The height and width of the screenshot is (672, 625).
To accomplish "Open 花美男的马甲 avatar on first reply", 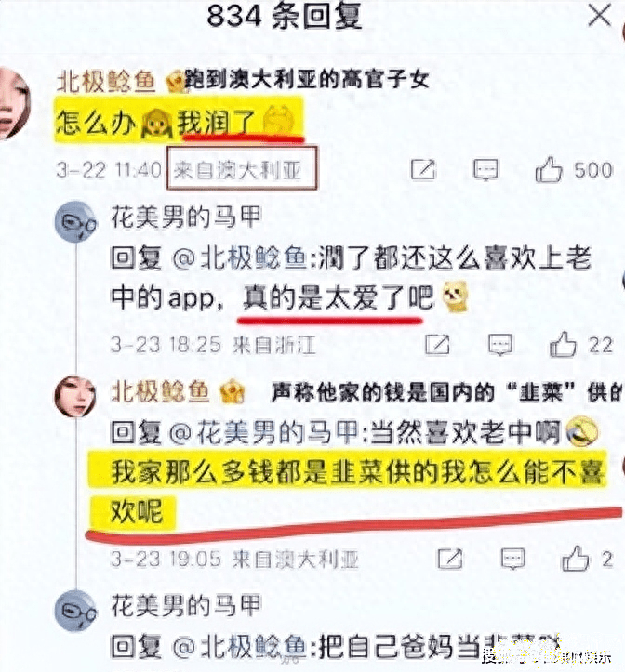I will (76, 222).
